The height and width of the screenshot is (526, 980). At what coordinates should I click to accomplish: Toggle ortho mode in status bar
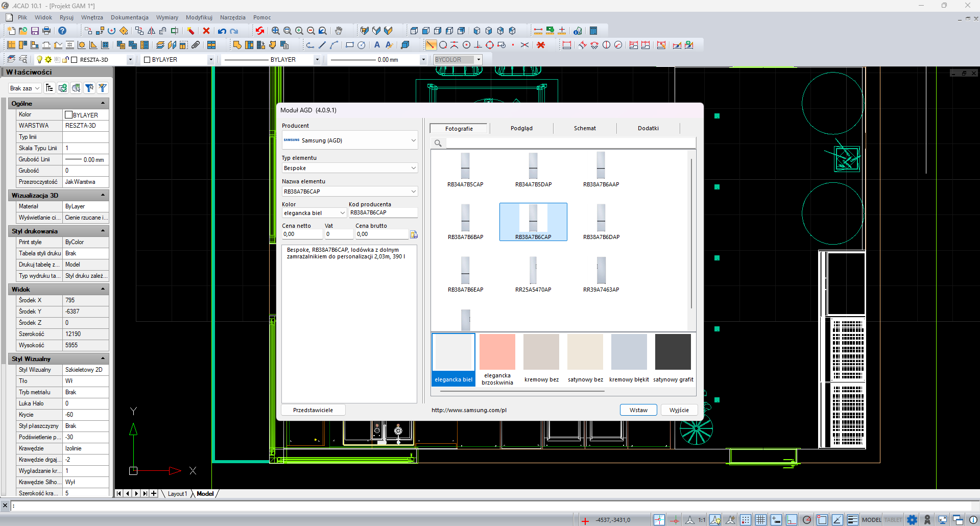792,520
